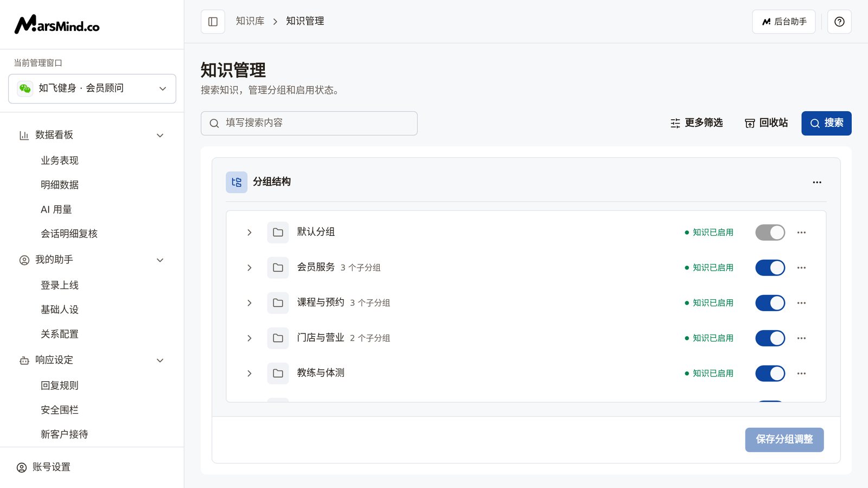Click the 教练与体测 folder icon

coord(278,374)
